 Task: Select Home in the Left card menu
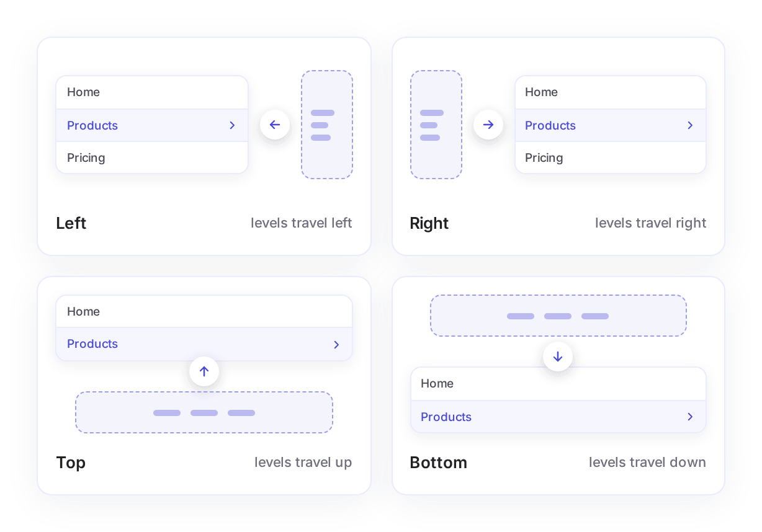point(152,92)
